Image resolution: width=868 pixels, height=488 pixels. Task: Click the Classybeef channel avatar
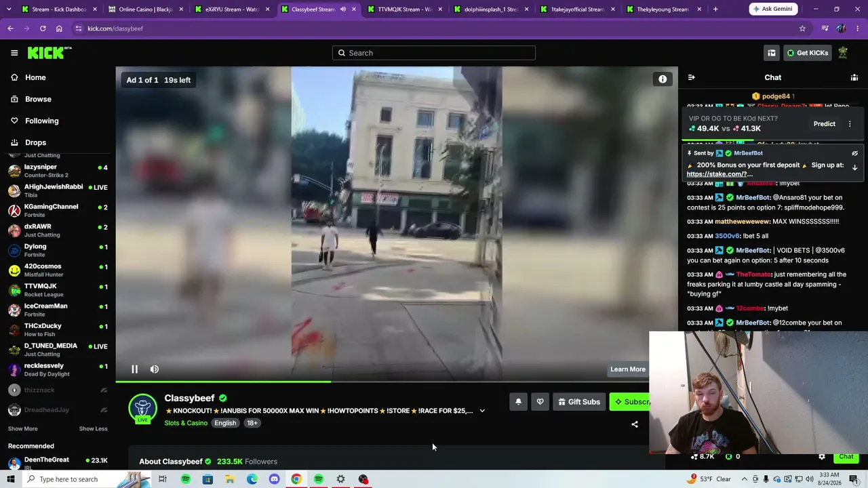tap(142, 408)
